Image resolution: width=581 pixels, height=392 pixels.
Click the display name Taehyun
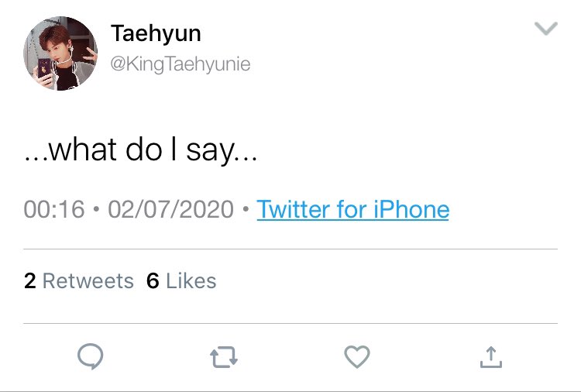pyautogui.click(x=156, y=33)
